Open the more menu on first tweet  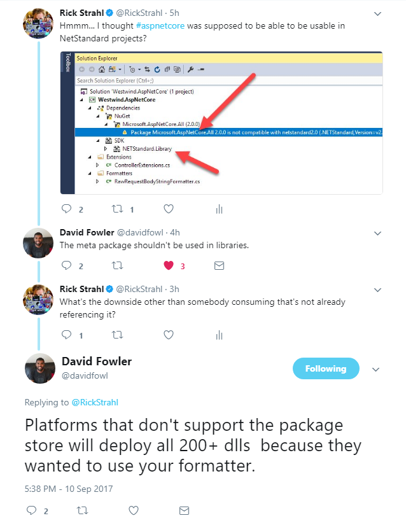point(377,14)
